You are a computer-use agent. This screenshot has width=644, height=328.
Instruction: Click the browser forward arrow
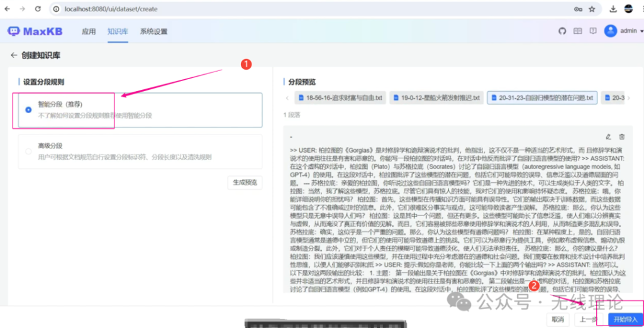(x=23, y=9)
